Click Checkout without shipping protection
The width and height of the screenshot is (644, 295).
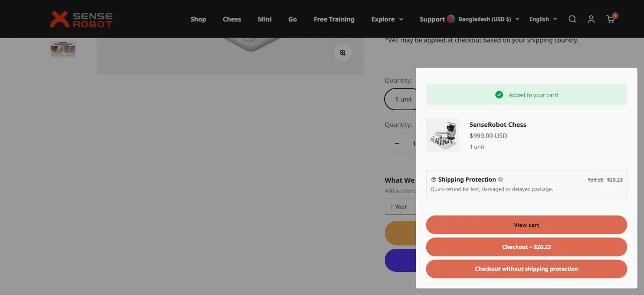526,269
